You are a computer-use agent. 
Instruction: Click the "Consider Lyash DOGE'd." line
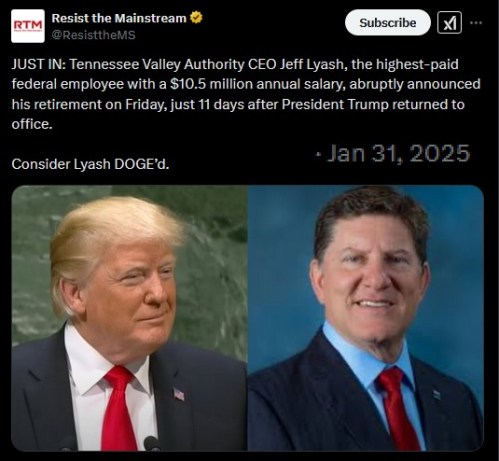click(x=90, y=164)
